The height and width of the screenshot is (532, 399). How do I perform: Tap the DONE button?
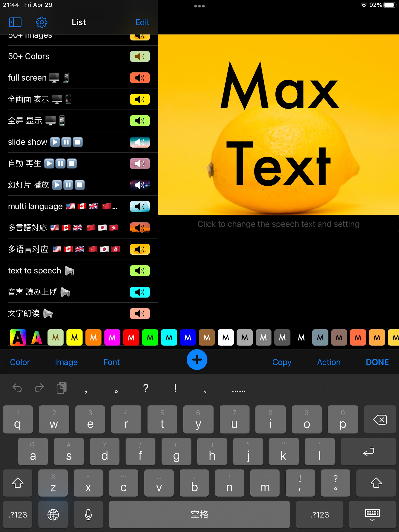click(x=377, y=361)
